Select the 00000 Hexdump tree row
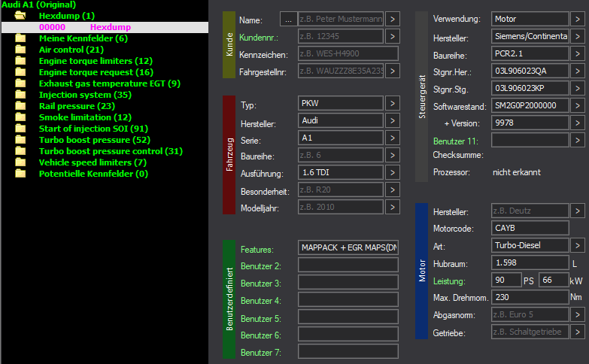 click(105, 27)
